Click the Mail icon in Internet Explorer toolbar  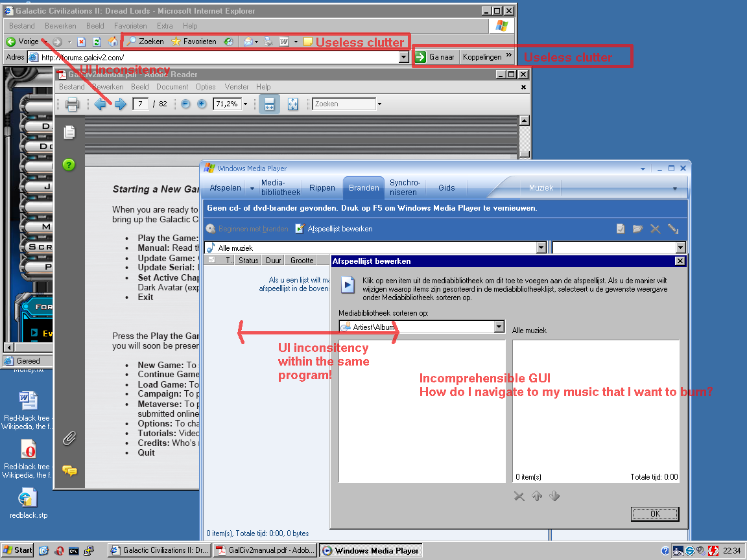coord(248,42)
